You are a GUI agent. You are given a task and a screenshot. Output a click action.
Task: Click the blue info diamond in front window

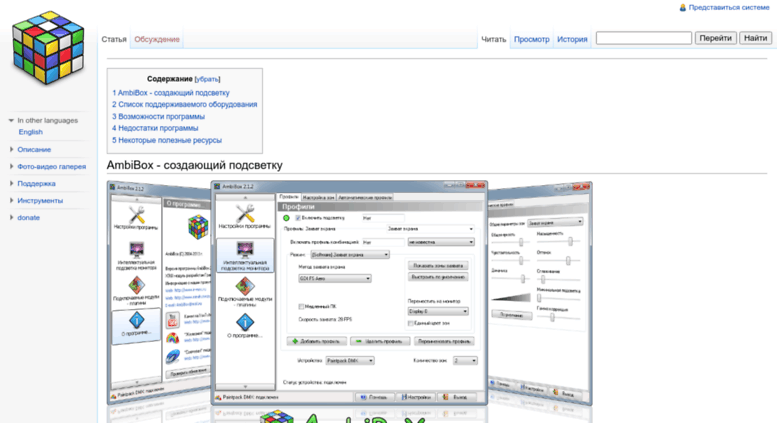click(x=245, y=322)
